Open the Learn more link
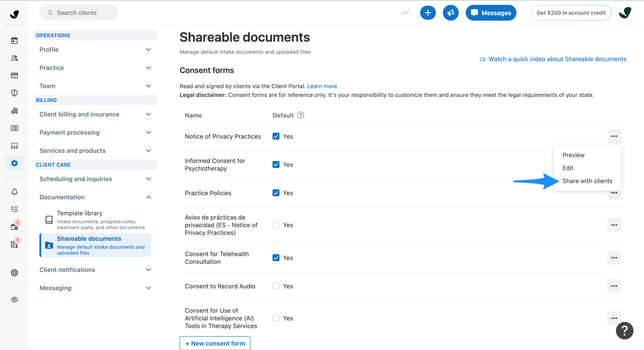The width and height of the screenshot is (644, 350). tap(322, 86)
